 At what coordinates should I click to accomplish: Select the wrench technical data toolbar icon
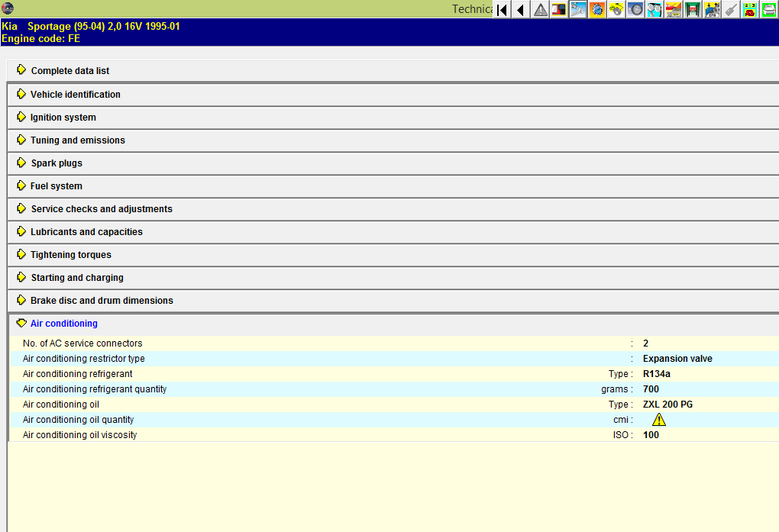(x=578, y=9)
